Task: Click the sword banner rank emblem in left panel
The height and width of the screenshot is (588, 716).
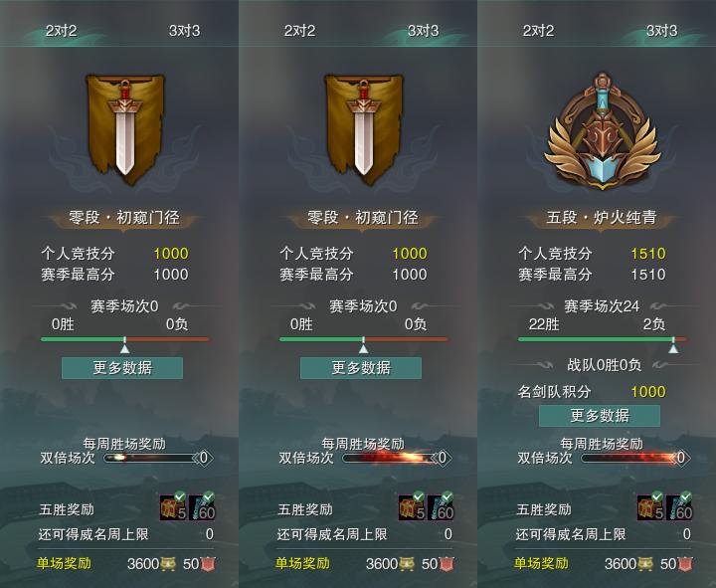Action: tap(125, 128)
